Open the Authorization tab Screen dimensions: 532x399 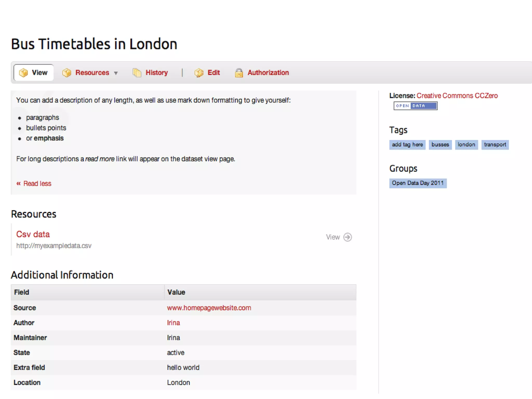pyautogui.click(x=268, y=73)
